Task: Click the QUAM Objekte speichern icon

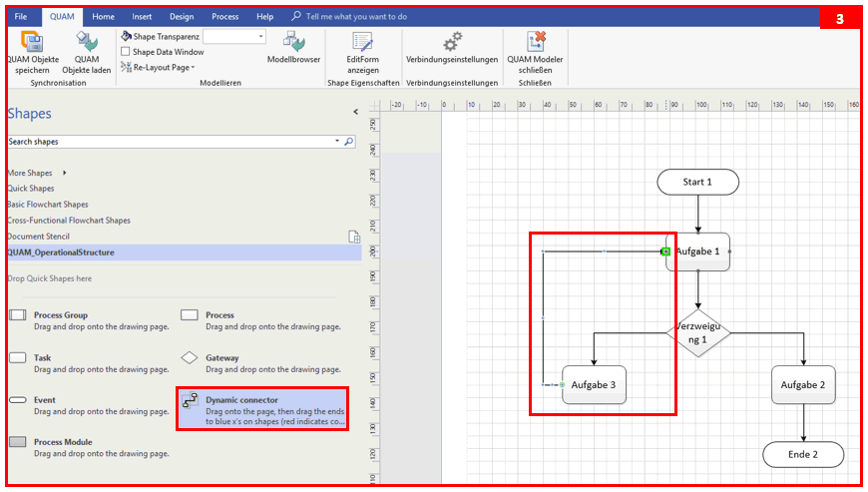Action: point(32,41)
